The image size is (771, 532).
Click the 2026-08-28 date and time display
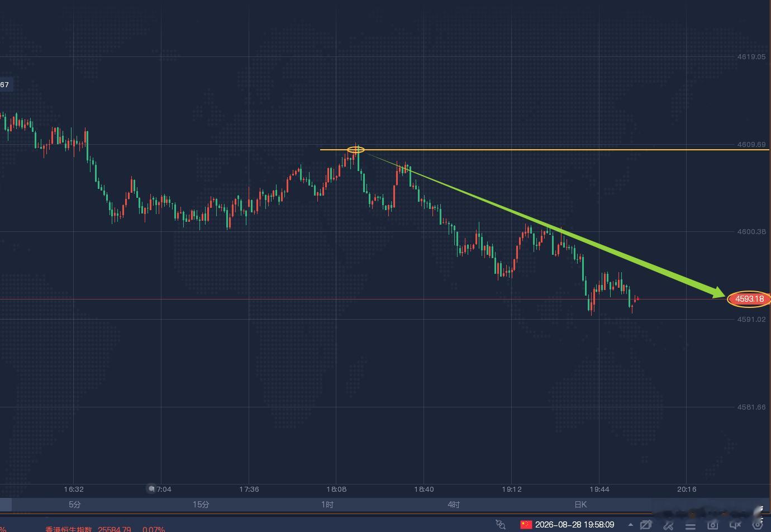click(575, 525)
